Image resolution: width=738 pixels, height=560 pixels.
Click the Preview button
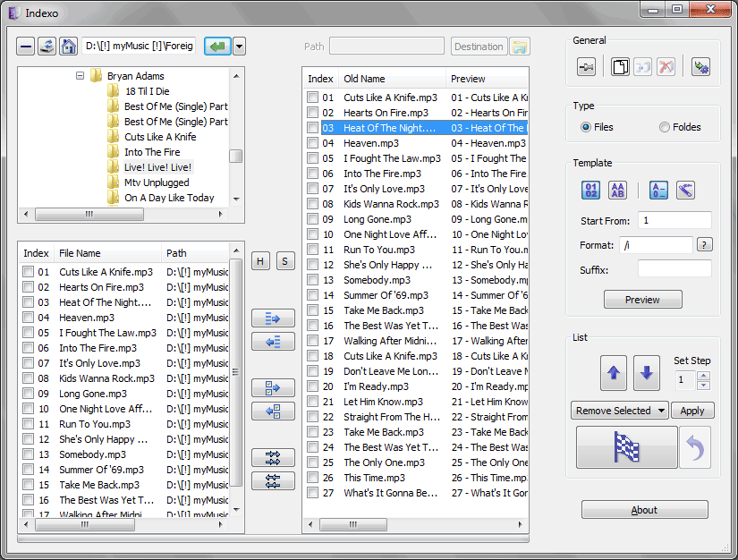click(x=642, y=300)
